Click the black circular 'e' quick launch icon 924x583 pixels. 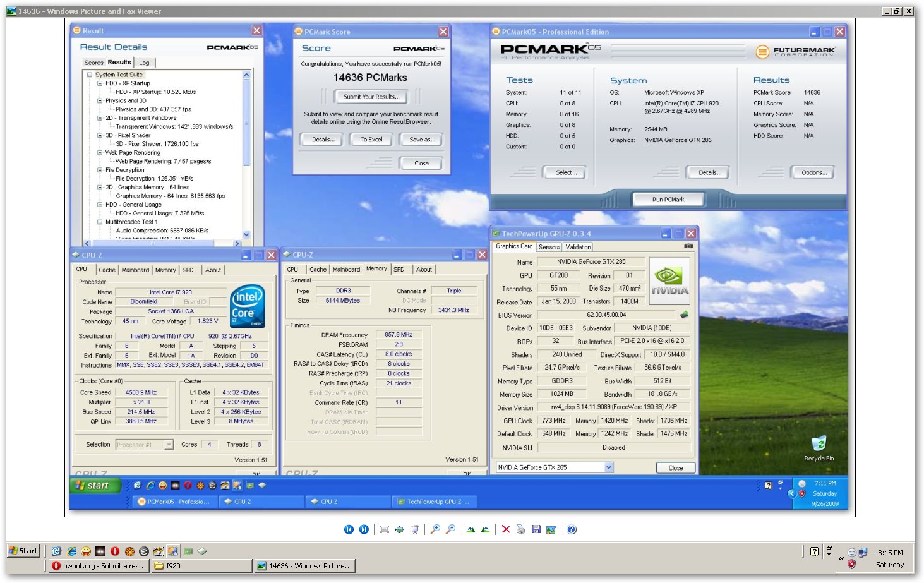click(x=144, y=551)
